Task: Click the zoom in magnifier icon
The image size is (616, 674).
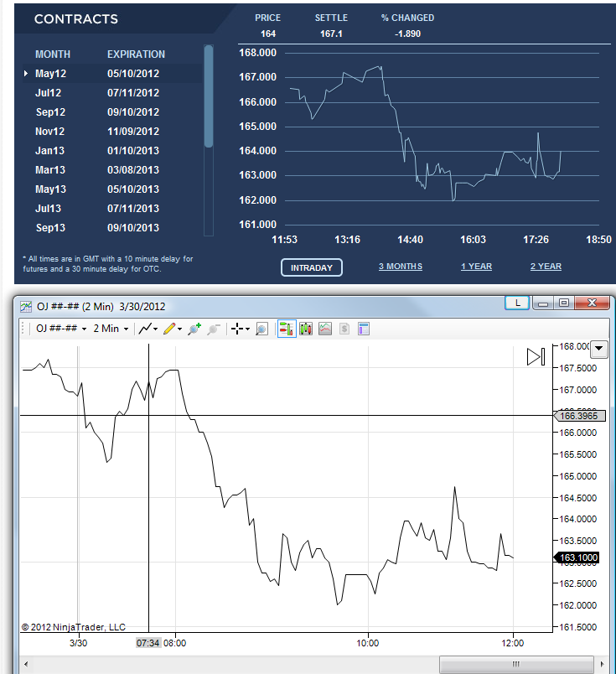Action: click(x=194, y=329)
